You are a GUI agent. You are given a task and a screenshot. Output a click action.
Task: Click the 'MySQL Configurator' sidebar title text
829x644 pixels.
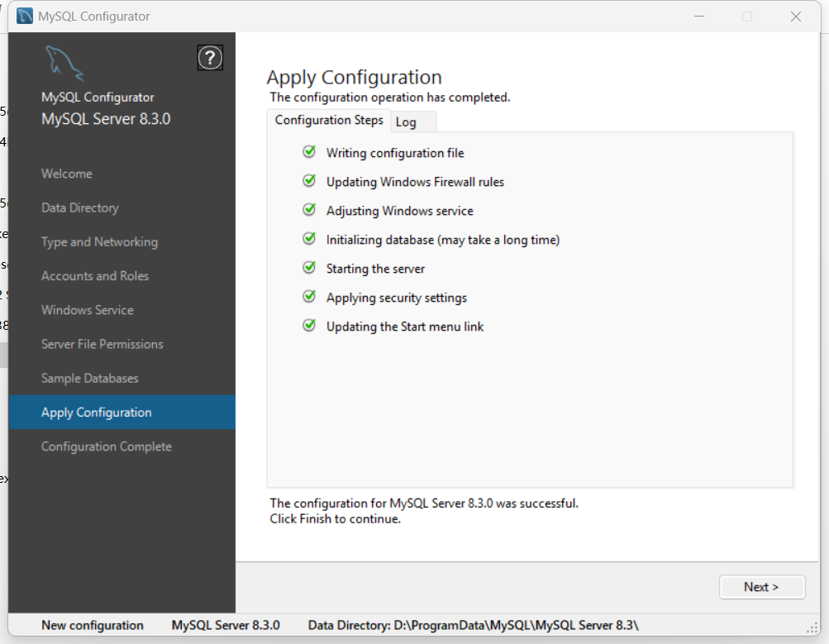point(98,98)
